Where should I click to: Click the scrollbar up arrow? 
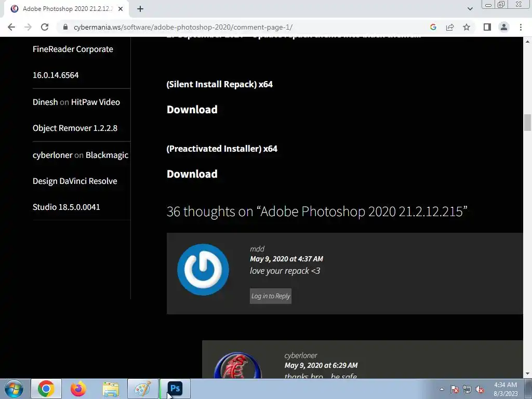pyautogui.click(x=527, y=42)
